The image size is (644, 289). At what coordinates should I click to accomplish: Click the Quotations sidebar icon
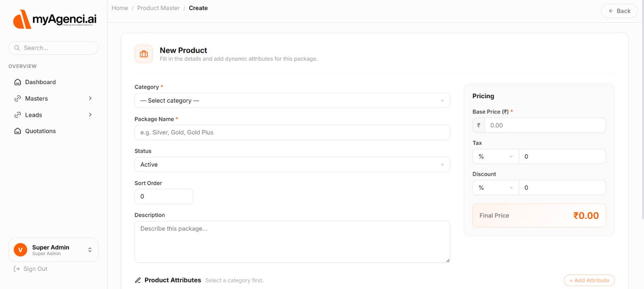[18, 131]
